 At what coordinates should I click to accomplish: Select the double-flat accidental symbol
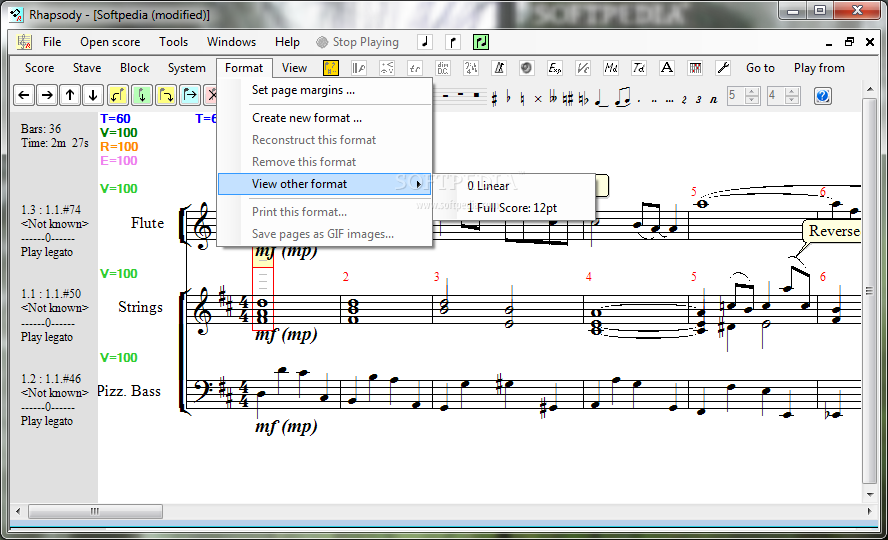(x=553, y=98)
